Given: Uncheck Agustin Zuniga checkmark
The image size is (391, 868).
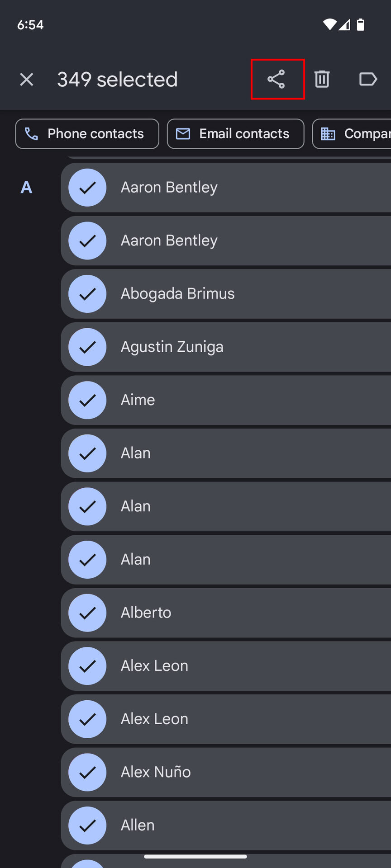Looking at the screenshot, I should pos(87,347).
